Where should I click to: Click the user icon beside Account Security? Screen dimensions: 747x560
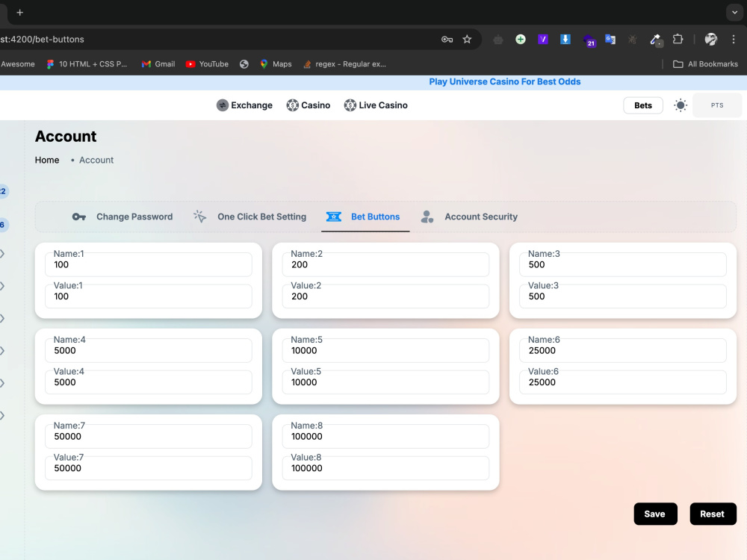click(427, 217)
